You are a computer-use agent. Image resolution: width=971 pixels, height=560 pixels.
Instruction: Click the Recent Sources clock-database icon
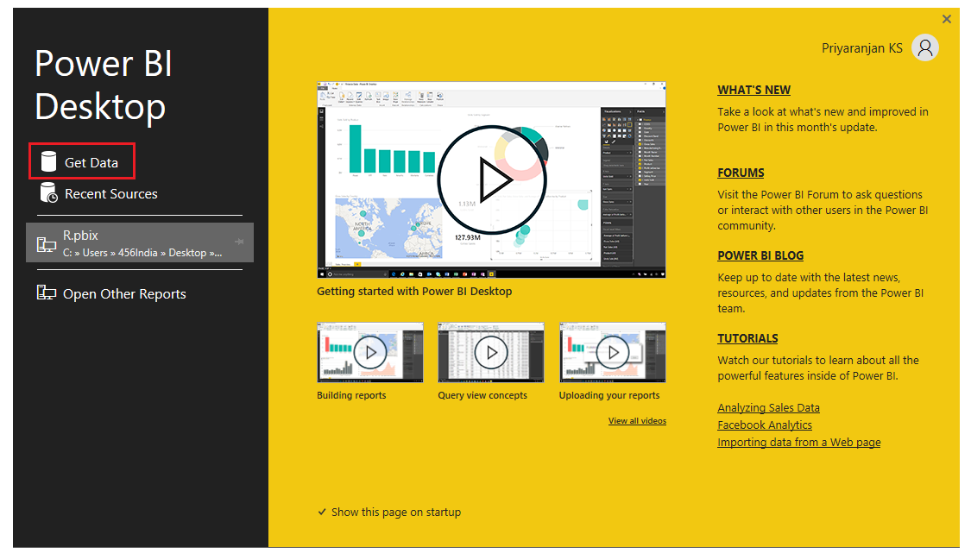coord(49,193)
